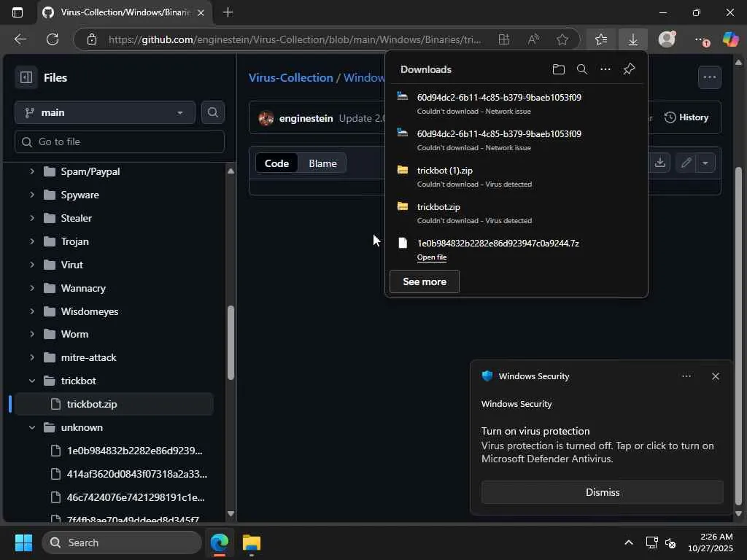Screen dimensions: 747x560
Task: Close the Virus-Collection browser tab
Action: 201,12
